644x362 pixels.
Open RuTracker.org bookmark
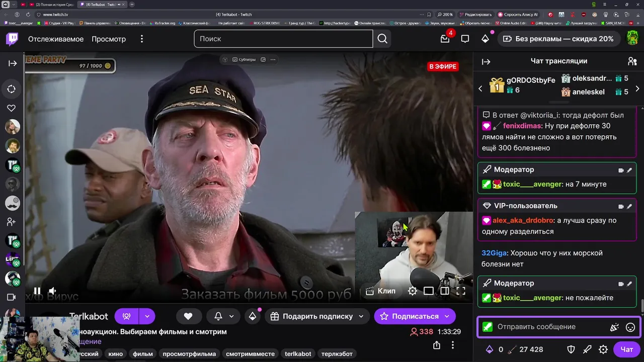coord(162,23)
